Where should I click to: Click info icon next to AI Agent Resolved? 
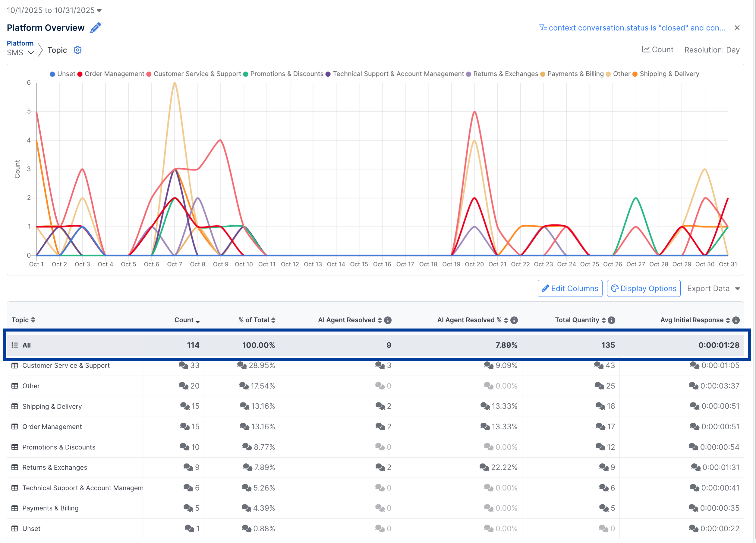click(x=388, y=320)
